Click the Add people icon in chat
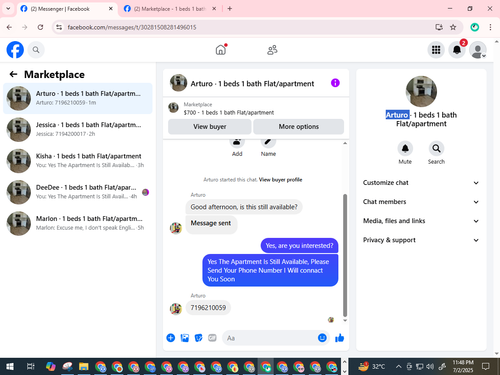Image resolution: width=500 pixels, height=375 pixels. 237,143
